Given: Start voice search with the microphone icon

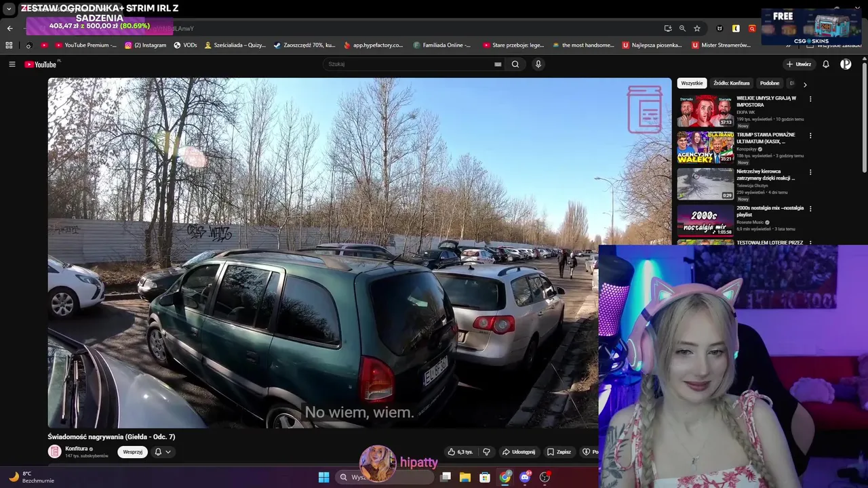Looking at the screenshot, I should click(x=538, y=64).
